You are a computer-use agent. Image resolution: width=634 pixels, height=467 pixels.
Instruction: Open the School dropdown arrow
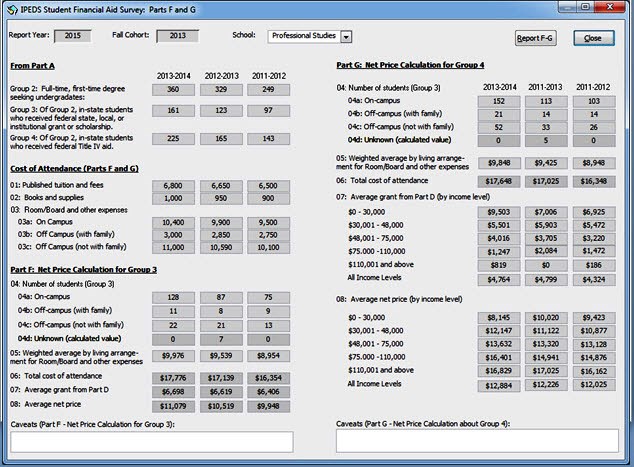click(346, 37)
